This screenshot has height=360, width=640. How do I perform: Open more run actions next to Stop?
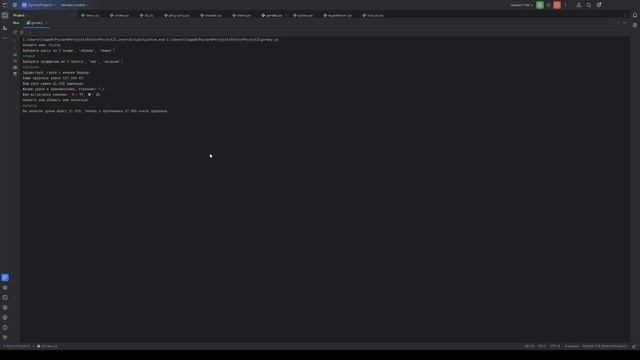pyautogui.click(x=565, y=5)
